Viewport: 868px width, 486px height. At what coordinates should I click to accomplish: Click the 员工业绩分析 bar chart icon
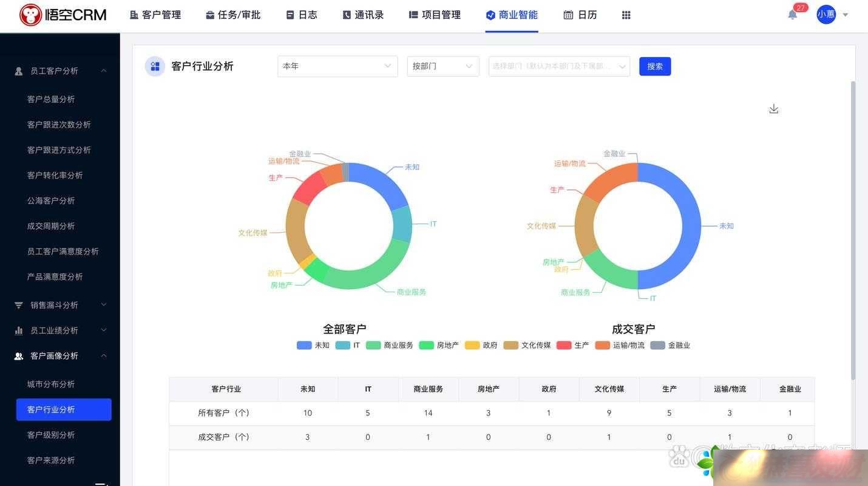19,330
